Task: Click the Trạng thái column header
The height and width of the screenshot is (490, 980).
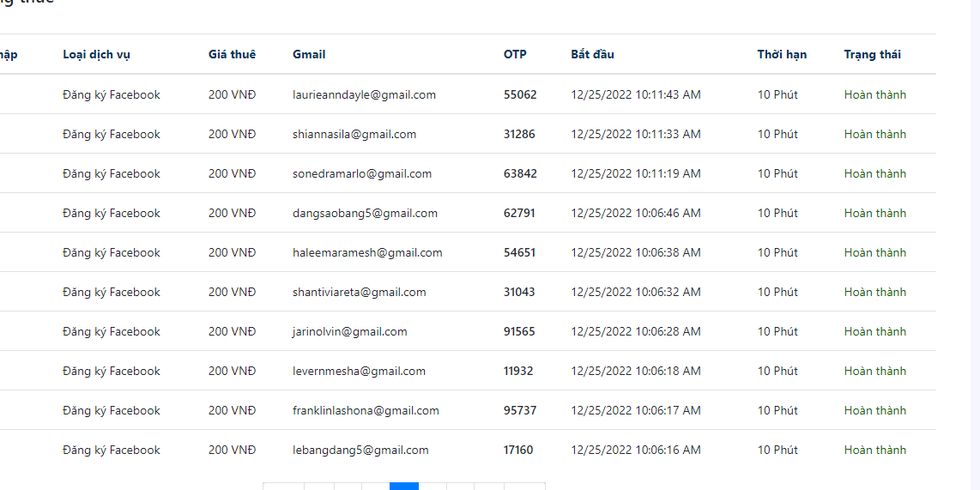Action: pos(872,54)
